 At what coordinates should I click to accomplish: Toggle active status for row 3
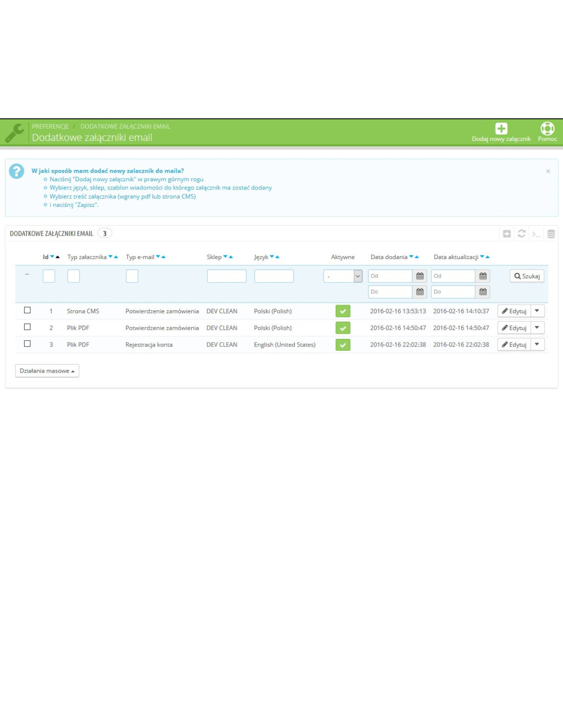(343, 345)
